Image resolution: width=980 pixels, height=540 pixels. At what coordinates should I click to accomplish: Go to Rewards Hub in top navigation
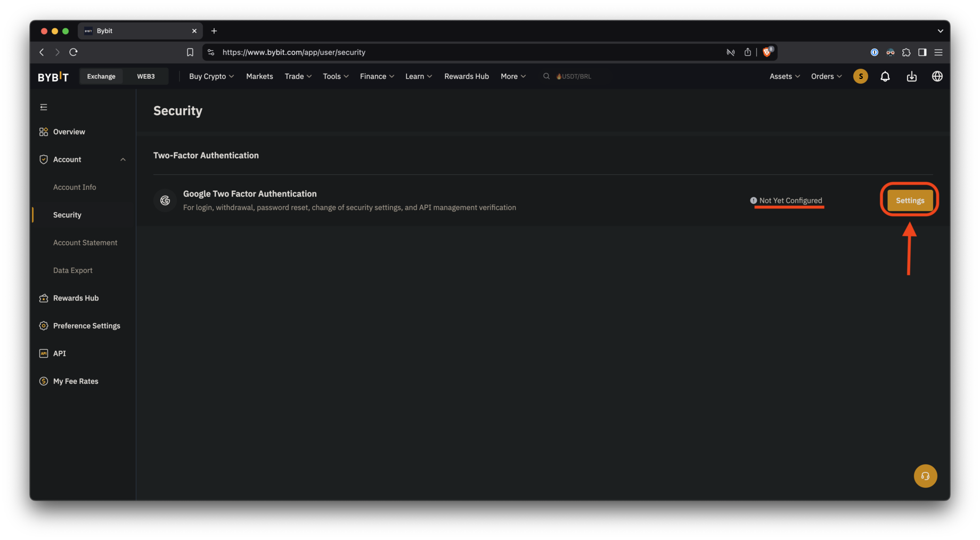[466, 76]
